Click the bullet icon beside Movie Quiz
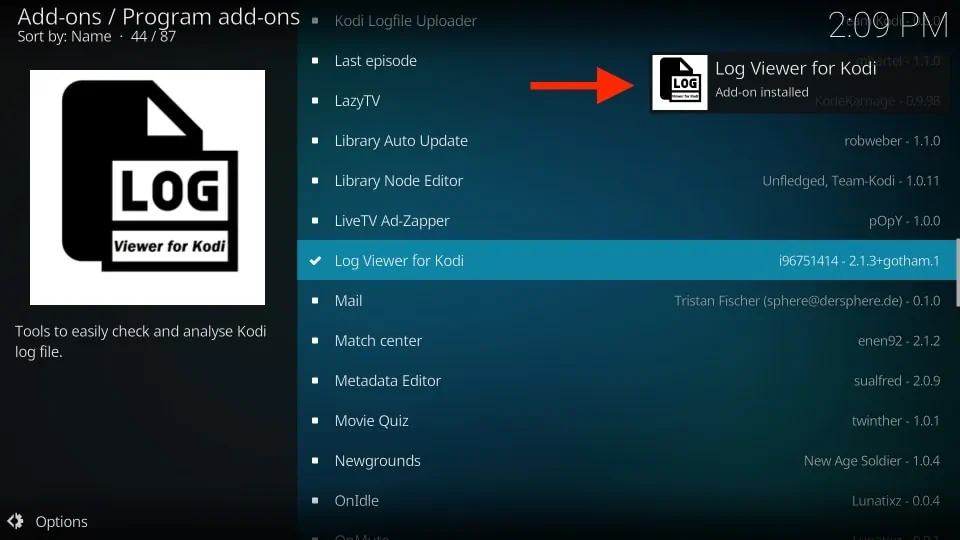Viewport: 960px width, 540px height. tap(315, 421)
